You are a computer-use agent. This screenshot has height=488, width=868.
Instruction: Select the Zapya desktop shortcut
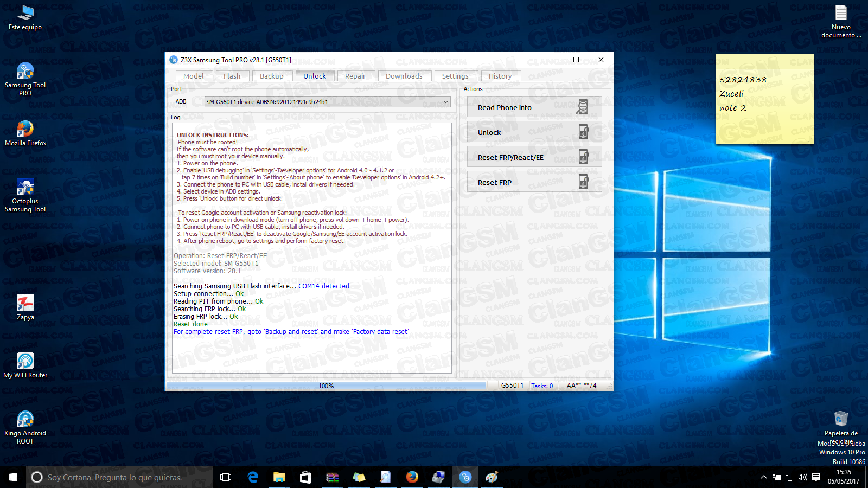(25, 307)
